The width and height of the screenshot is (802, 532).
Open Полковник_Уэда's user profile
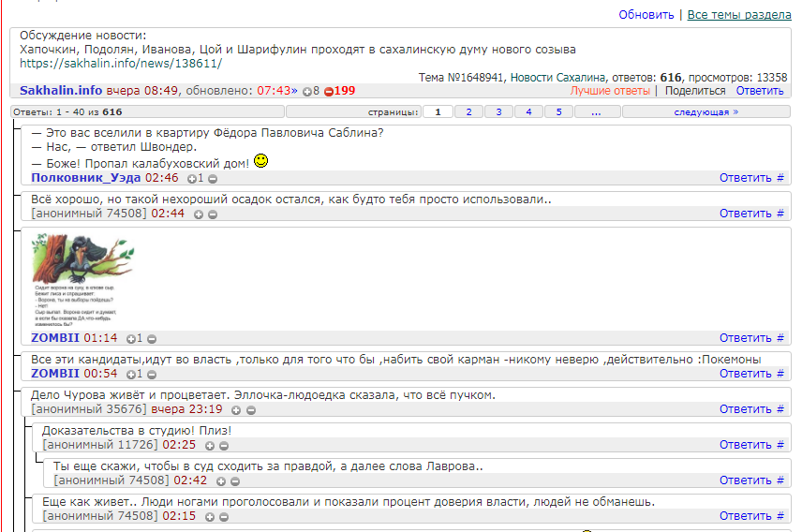[x=86, y=177]
